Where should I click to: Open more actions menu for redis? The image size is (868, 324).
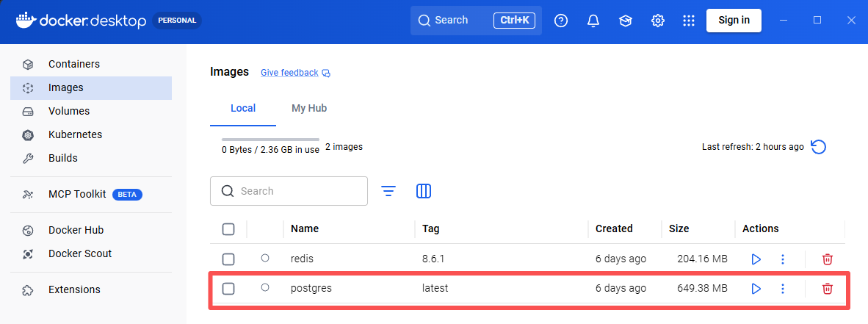tap(783, 259)
